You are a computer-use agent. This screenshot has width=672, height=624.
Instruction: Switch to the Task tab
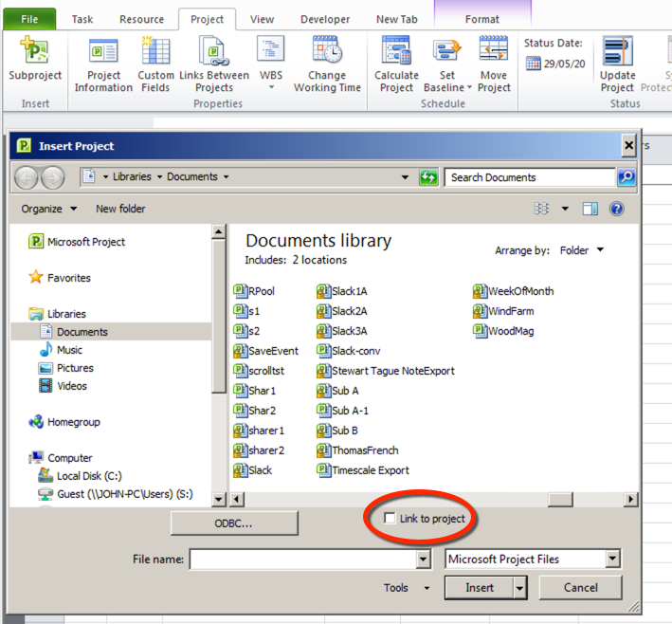[x=82, y=19]
